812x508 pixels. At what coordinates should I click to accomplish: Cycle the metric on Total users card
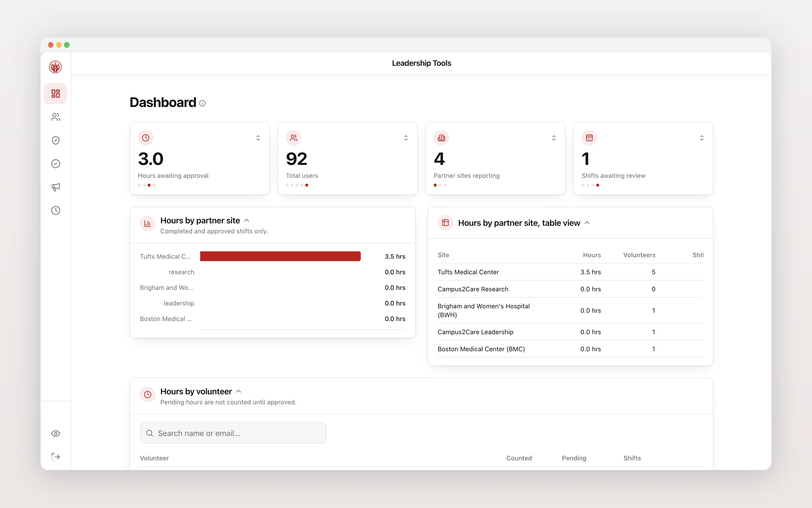point(406,138)
